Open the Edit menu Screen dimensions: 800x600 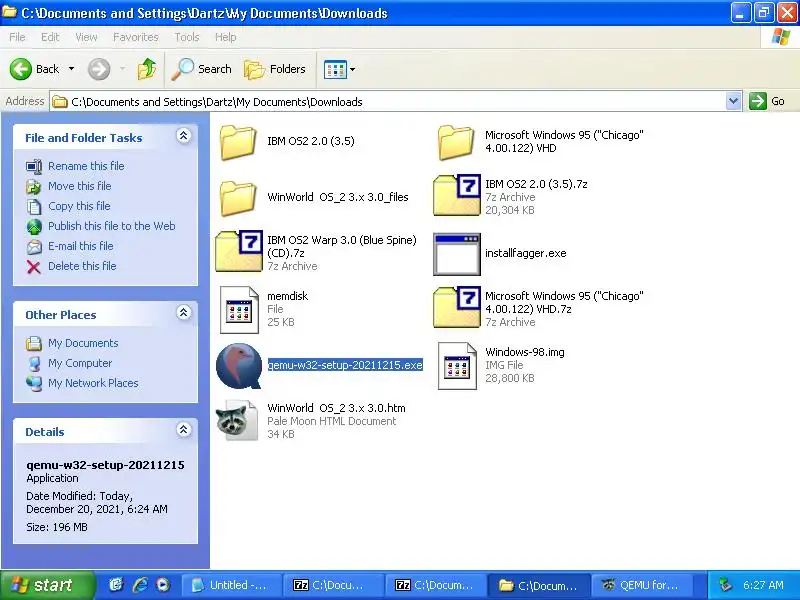[50, 37]
